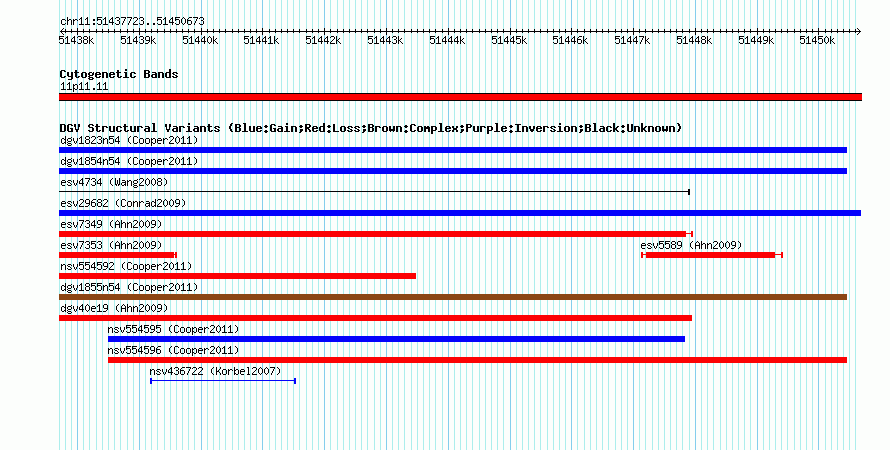Click the chr11:51437723..51450673 coordinates label

tap(132, 22)
